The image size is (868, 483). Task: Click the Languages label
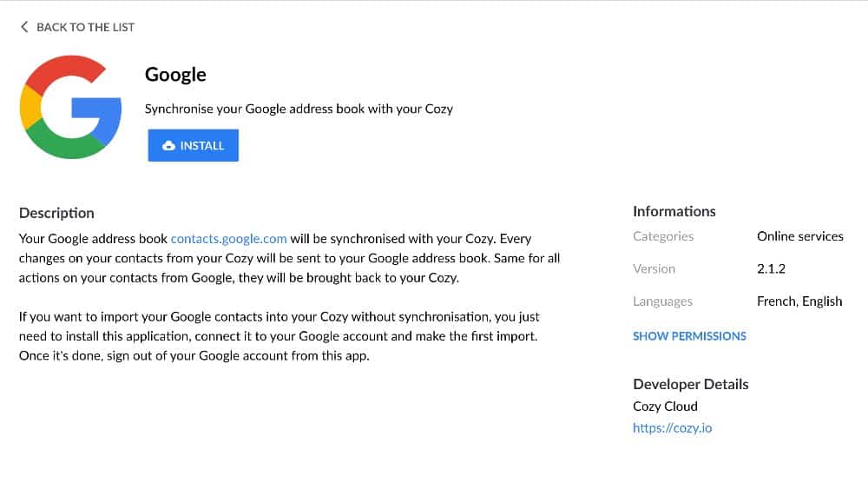[662, 301]
